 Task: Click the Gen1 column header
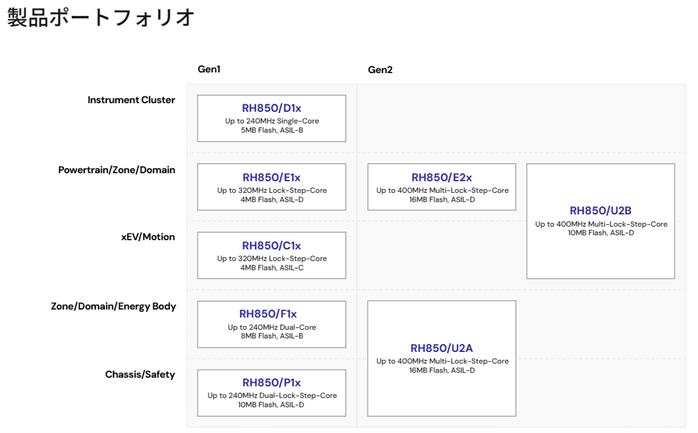[x=209, y=69]
